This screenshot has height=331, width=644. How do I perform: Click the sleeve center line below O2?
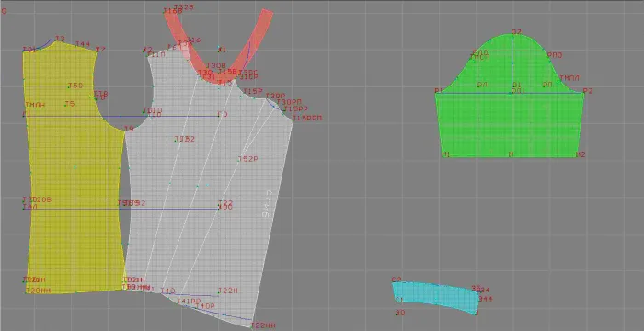click(512, 63)
